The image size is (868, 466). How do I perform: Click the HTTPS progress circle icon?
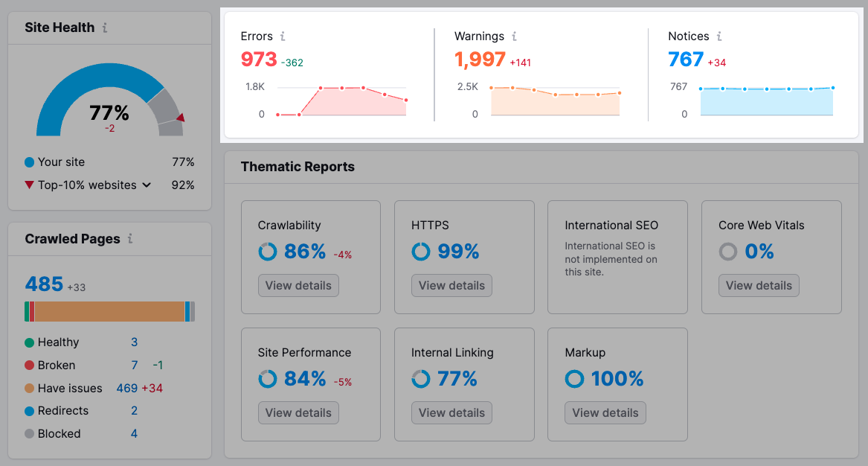pyautogui.click(x=421, y=252)
